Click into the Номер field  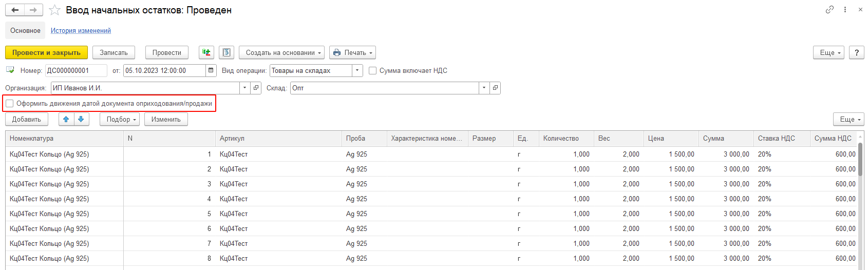coord(76,70)
